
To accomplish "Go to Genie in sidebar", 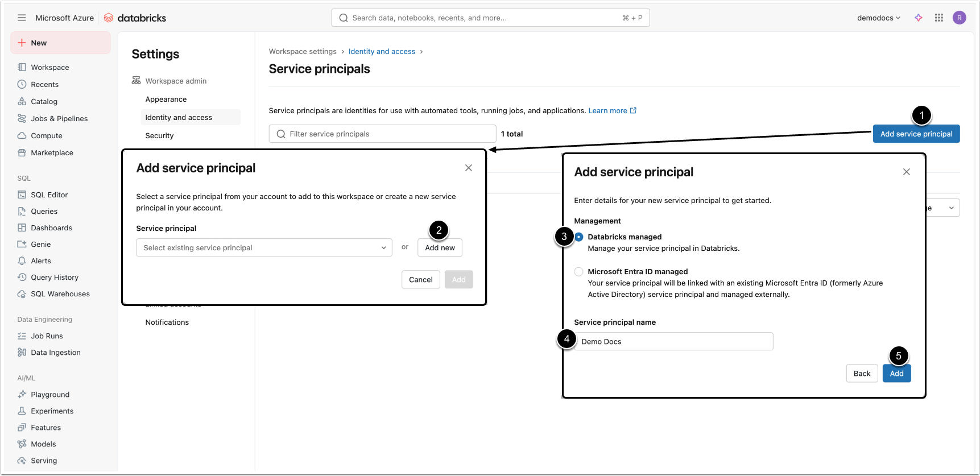I will tap(40, 244).
